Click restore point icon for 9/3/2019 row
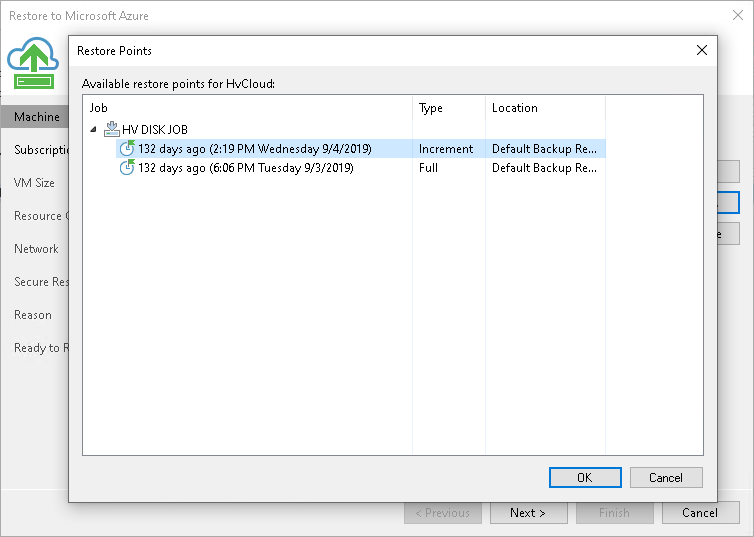Screen dimensions: 754x537 tap(127, 167)
